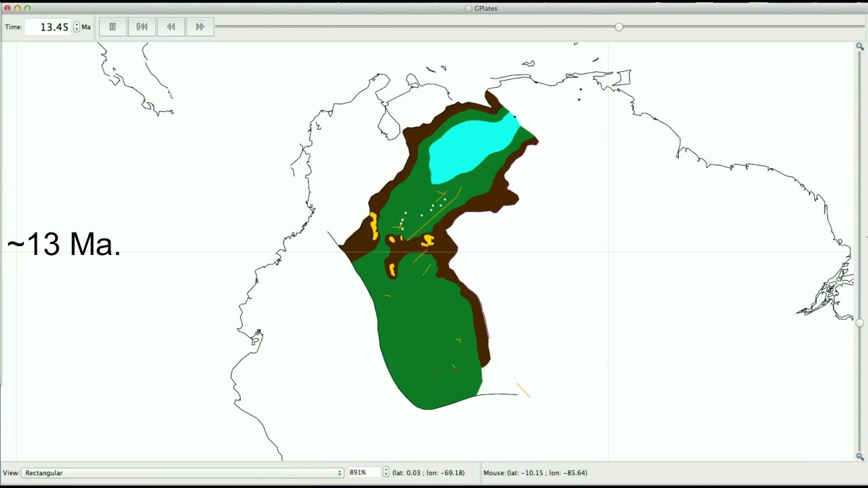The width and height of the screenshot is (868, 488).
Task: Click the Ma unit label beside the time field
Action: click(x=86, y=26)
